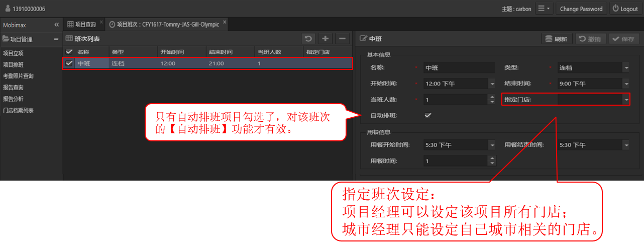
Task: Close the 项目查询 tab with its X icon
Action: coord(101,23)
